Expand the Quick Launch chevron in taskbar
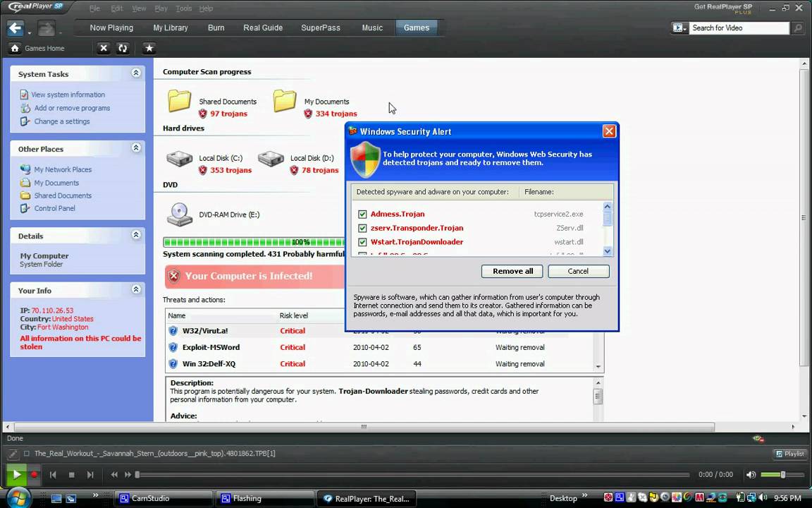 point(95,495)
